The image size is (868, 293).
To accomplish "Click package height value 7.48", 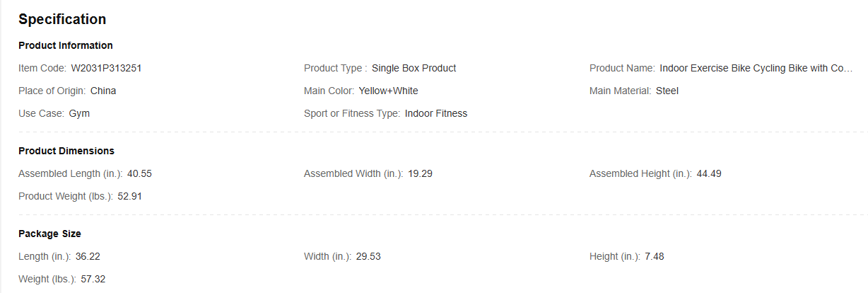I will point(655,256).
